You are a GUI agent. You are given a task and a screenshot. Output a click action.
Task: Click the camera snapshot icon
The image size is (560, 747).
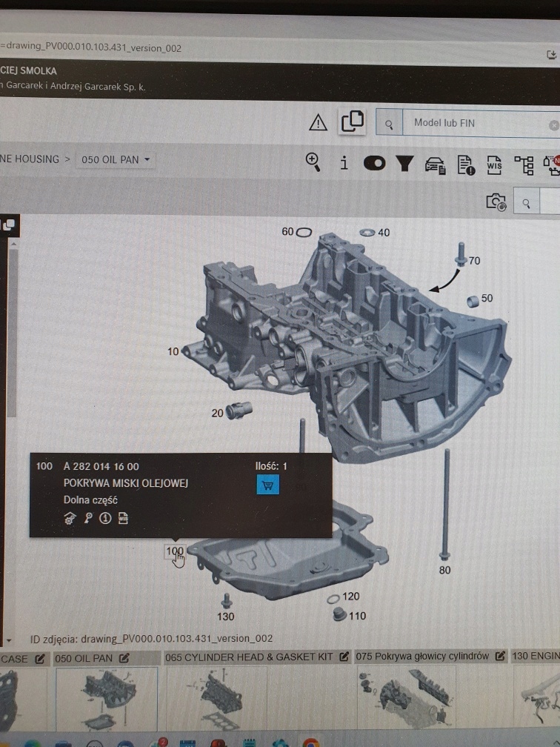pos(496,202)
